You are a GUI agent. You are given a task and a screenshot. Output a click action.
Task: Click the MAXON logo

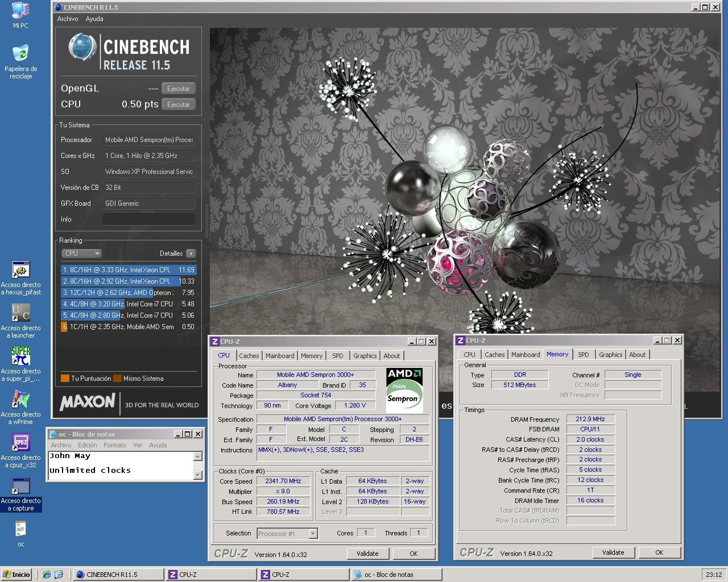pyautogui.click(x=88, y=402)
